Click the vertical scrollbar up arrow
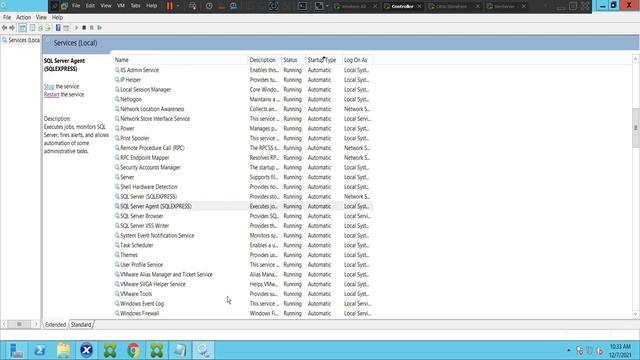Viewport: 640px width, 360px height. coord(636,59)
